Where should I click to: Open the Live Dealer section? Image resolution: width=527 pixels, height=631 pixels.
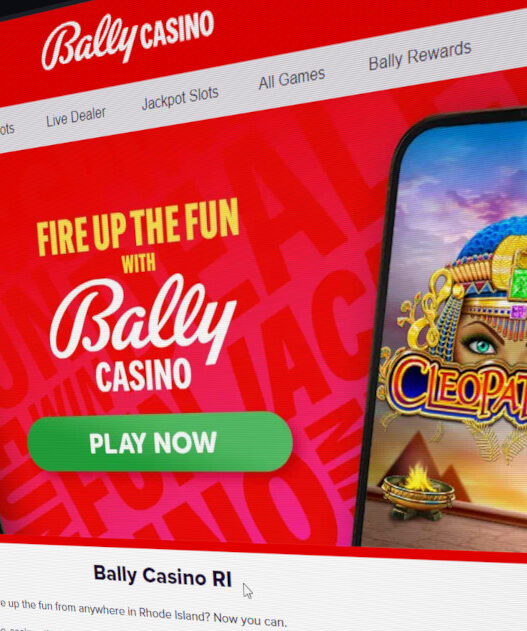76,117
